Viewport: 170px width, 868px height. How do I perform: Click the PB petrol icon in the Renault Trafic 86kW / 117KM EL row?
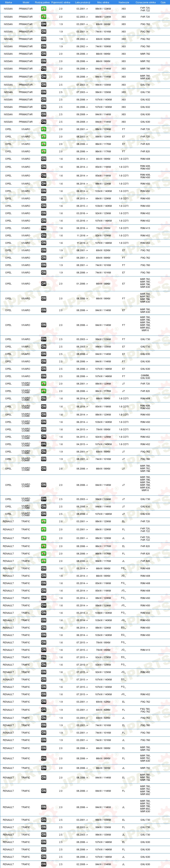pyautogui.click(x=44, y=547)
